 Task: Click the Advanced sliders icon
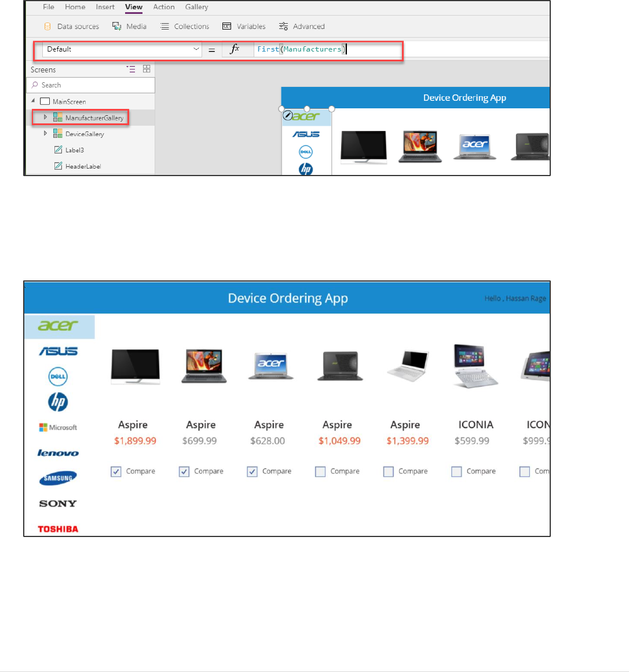(x=283, y=27)
